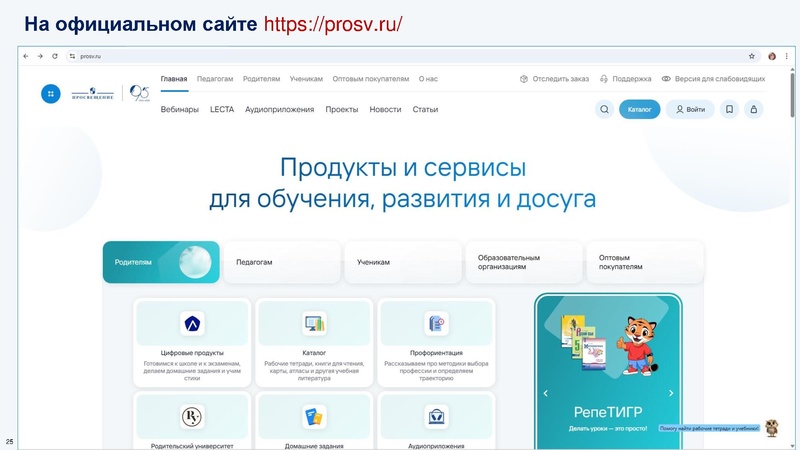Open the Новости link
800x450 pixels.
(x=385, y=109)
